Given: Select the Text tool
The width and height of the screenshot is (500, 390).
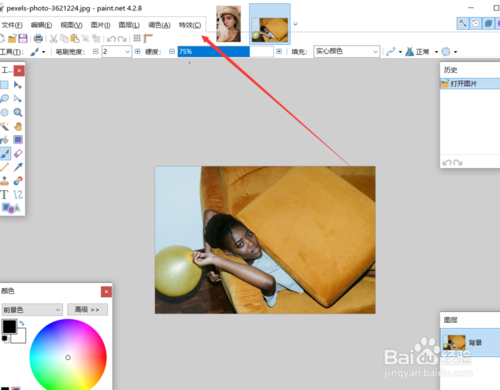Looking at the screenshot, I should [4, 194].
